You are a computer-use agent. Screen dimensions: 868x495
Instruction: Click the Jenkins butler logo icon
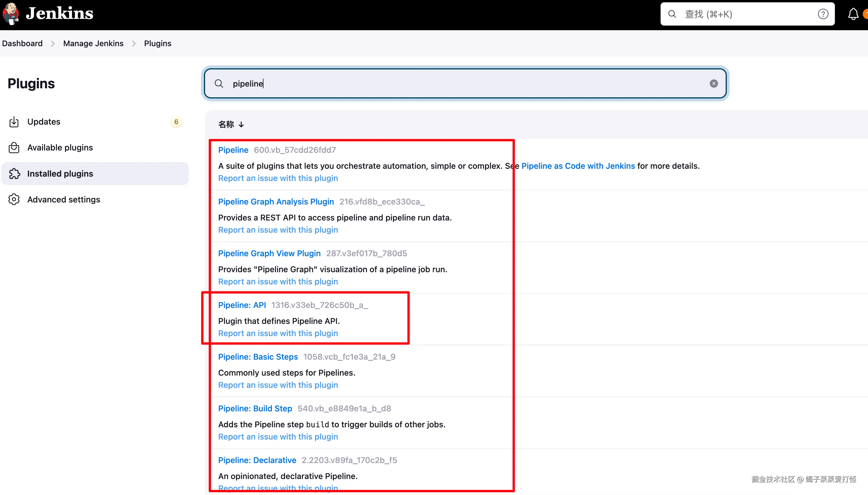coord(11,14)
